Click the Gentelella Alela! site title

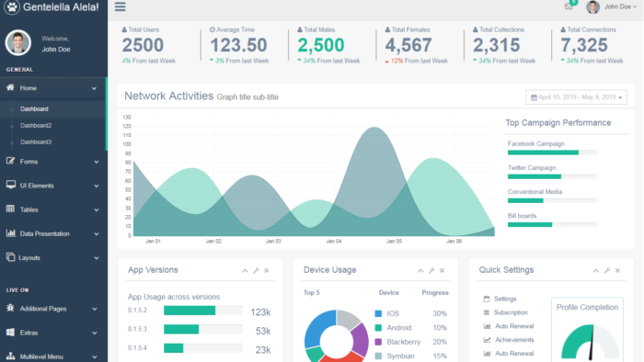61,7
